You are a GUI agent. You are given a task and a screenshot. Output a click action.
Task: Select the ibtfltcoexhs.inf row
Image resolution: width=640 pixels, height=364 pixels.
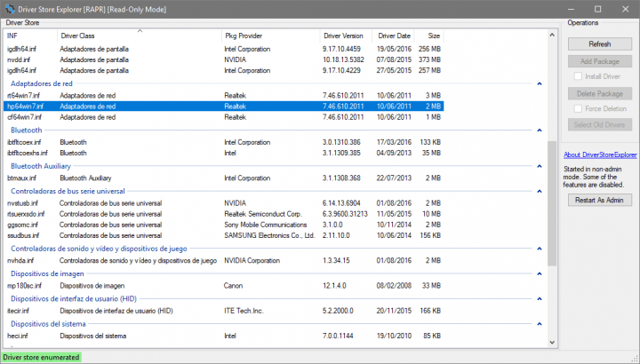[224, 154]
